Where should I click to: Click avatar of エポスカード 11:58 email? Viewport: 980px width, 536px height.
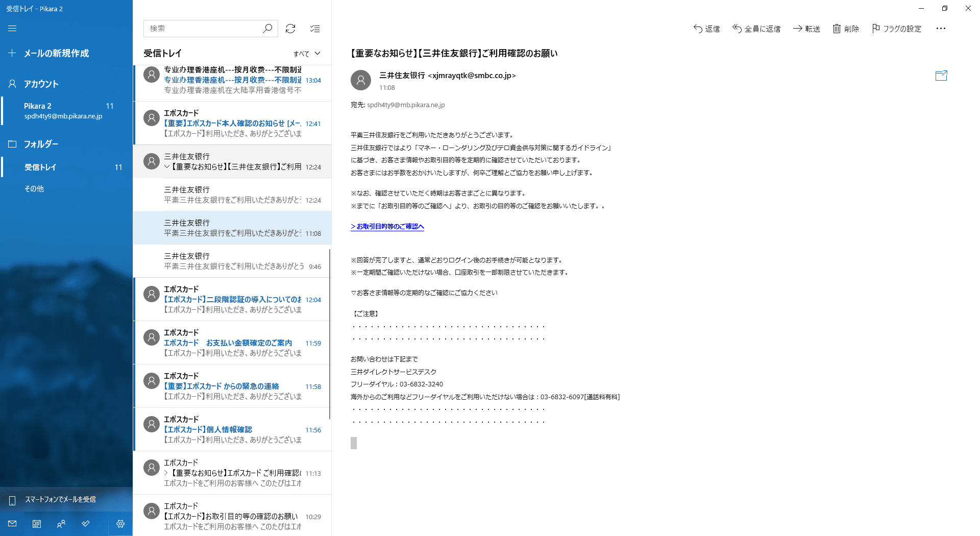click(x=152, y=381)
